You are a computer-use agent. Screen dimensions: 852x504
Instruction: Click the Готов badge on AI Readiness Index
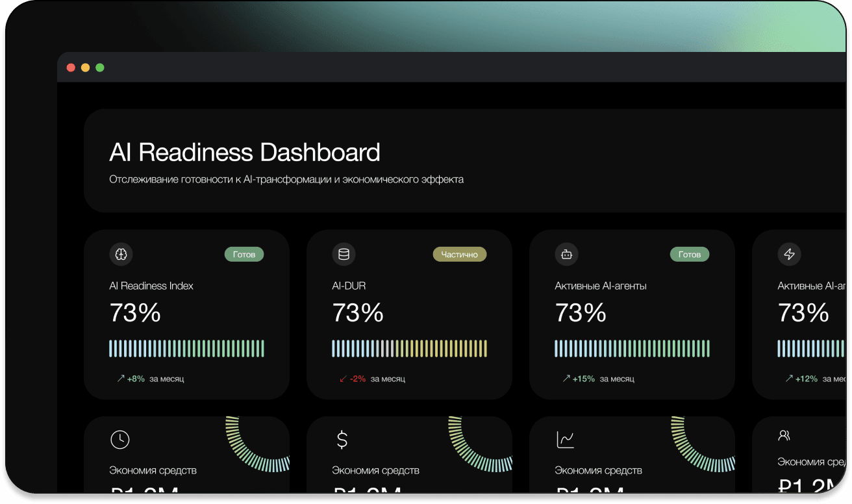click(244, 255)
